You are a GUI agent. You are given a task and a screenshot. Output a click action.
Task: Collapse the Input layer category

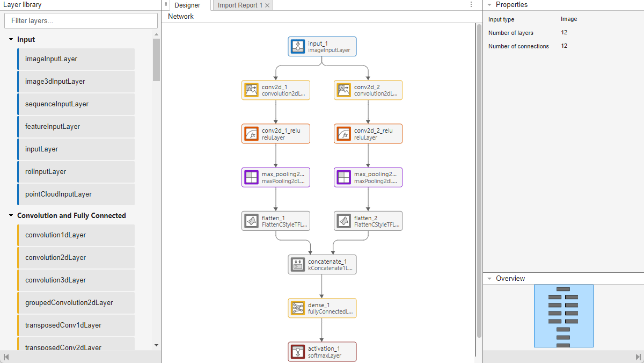pos(11,40)
